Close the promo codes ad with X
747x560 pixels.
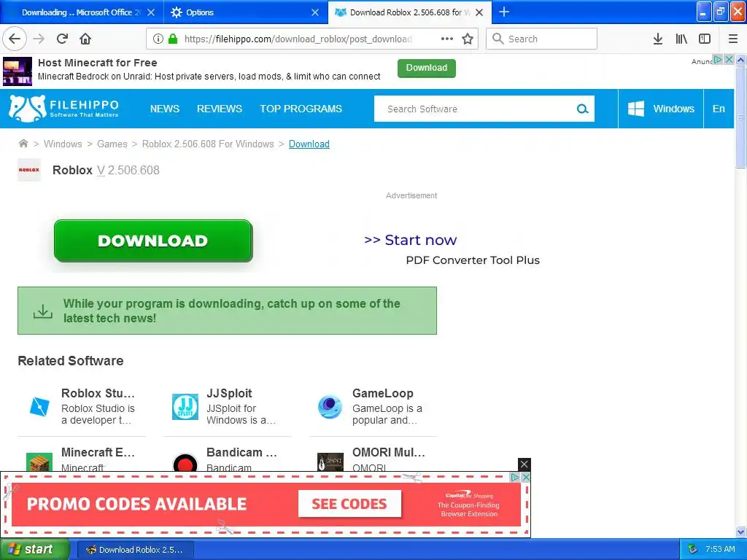pos(526,477)
